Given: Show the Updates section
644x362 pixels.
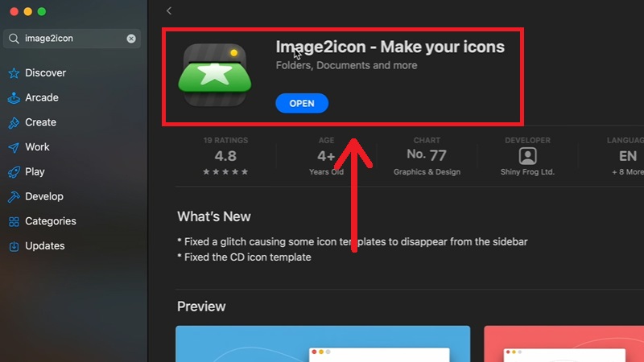Looking at the screenshot, I should point(45,245).
